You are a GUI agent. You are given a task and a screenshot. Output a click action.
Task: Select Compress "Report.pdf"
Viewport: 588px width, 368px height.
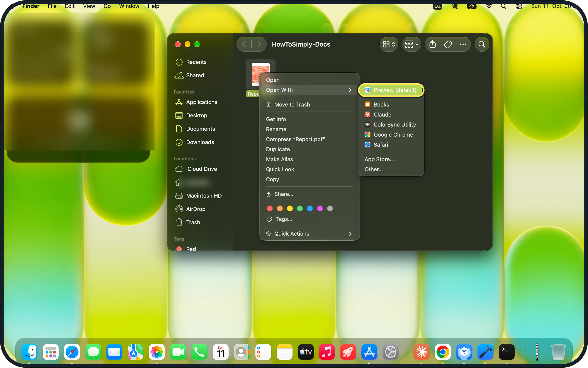(x=309, y=139)
